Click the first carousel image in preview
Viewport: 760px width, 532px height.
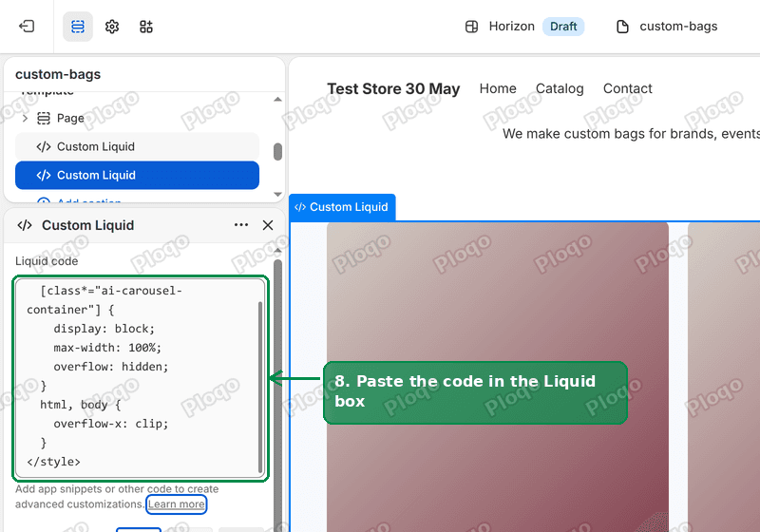point(497,377)
